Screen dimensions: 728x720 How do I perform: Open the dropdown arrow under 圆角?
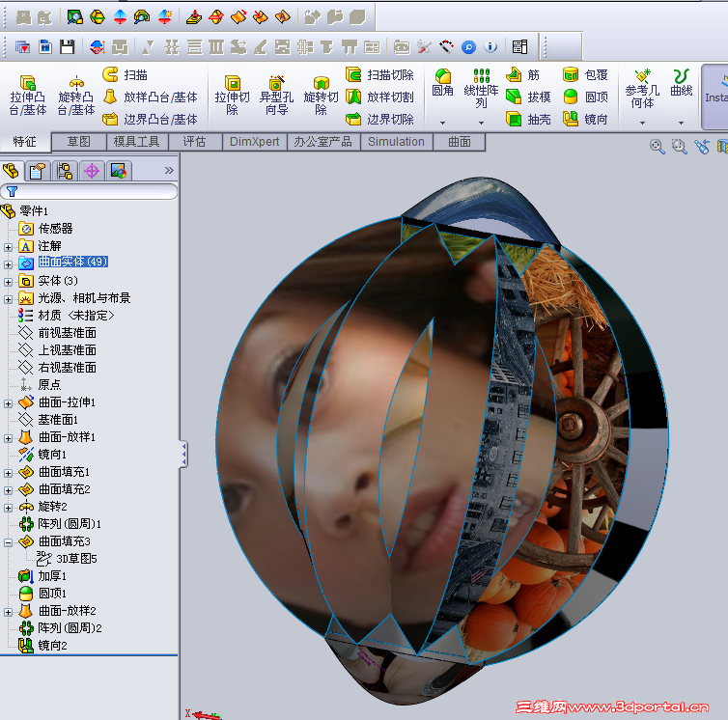pyautogui.click(x=442, y=123)
